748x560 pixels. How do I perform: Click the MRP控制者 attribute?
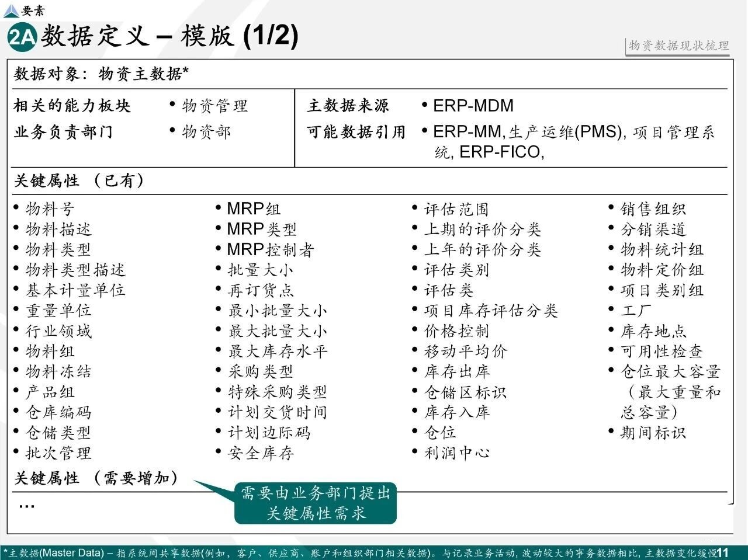coord(270,250)
